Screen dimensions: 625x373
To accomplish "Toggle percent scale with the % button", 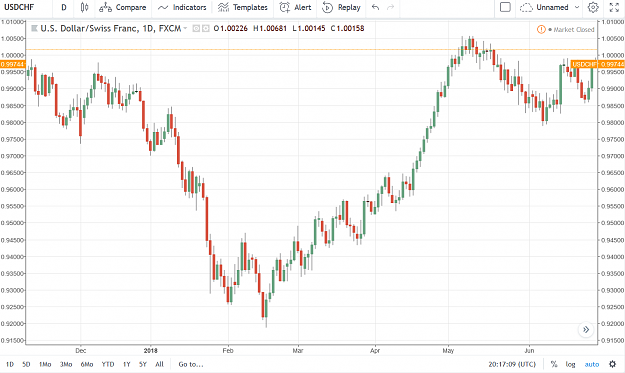I will (x=554, y=364).
